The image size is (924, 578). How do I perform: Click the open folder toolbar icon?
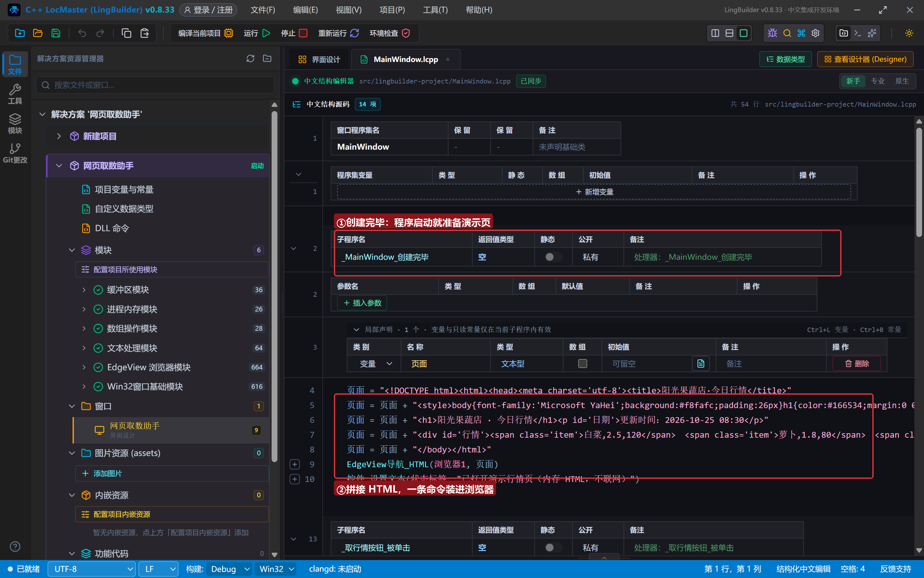point(38,33)
